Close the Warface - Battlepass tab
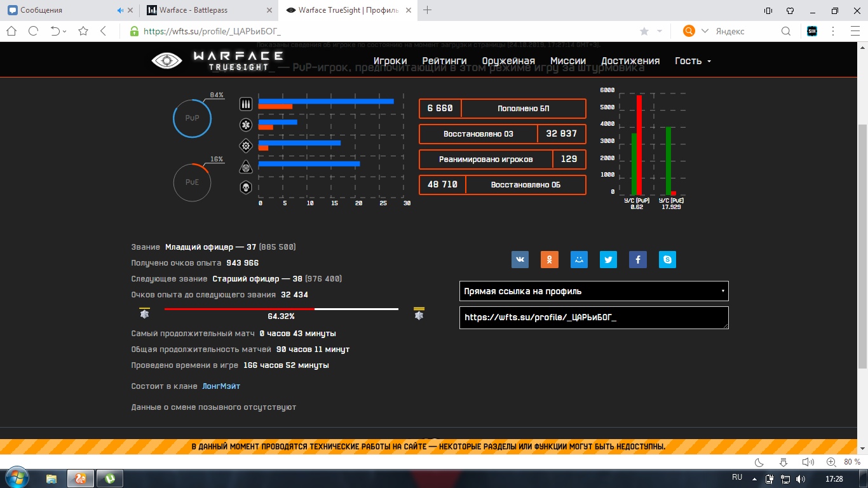Screen dimensions: 868x488 (x=268, y=10)
